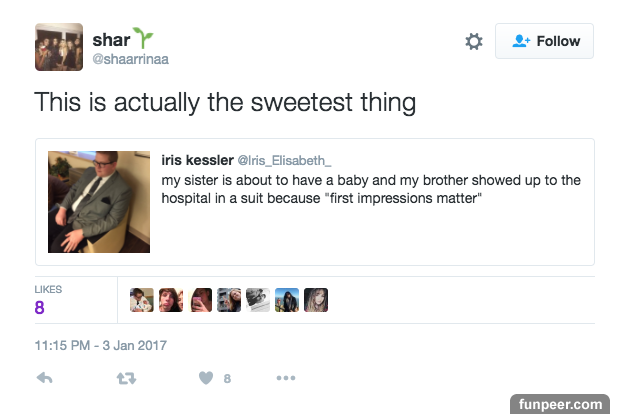Screen dimensions: 630x414
Task: Open the @Iris_Elisabeth_ handle
Action: [x=284, y=160]
